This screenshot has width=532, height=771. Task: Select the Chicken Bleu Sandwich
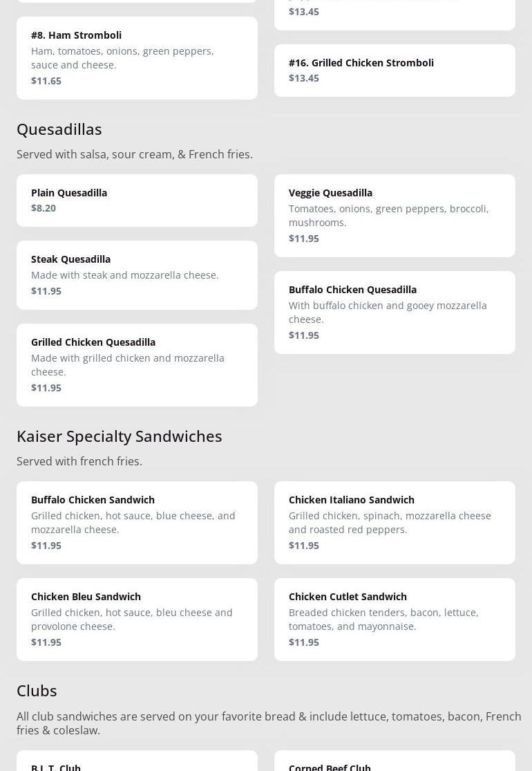(x=137, y=619)
